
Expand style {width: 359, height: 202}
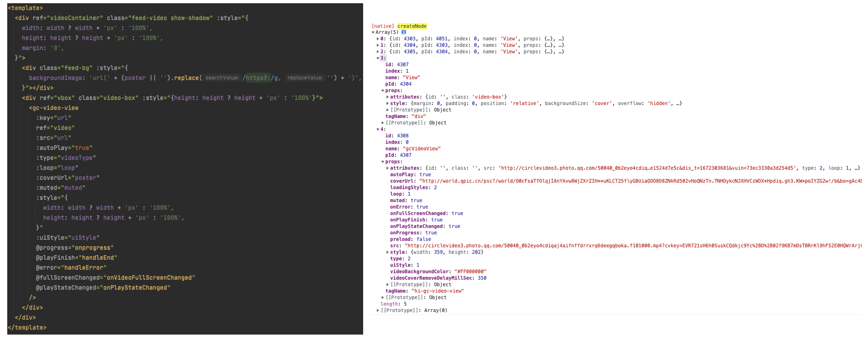coord(387,252)
